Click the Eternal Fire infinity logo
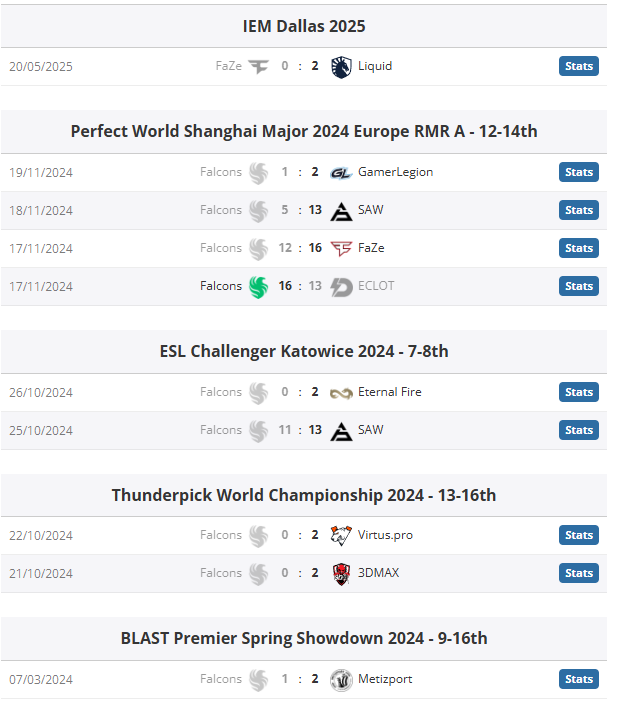The image size is (619, 702). click(x=341, y=393)
